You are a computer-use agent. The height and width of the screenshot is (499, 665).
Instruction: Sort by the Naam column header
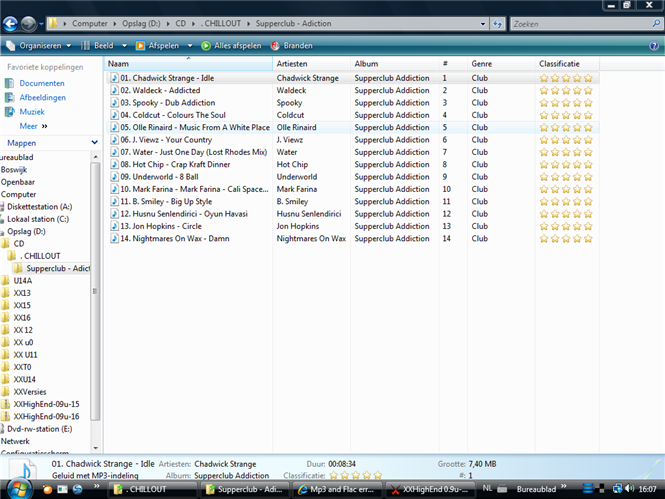coord(188,64)
